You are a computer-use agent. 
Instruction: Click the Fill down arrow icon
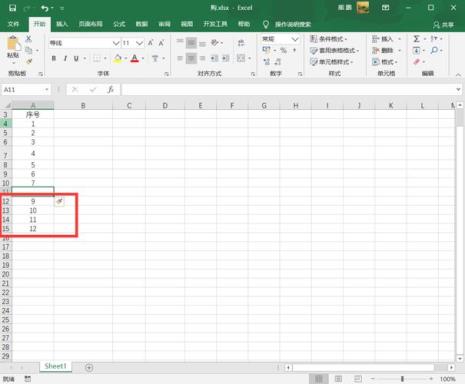click(416, 50)
